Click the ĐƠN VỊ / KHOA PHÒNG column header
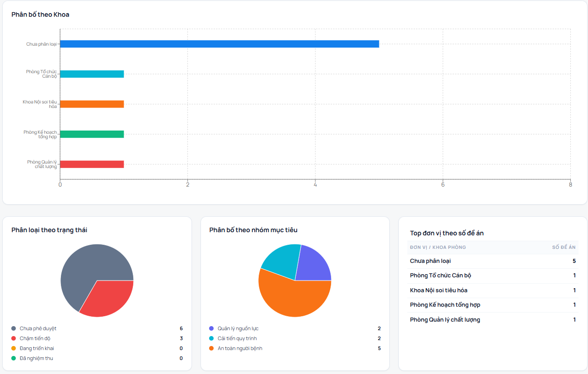 pos(438,247)
